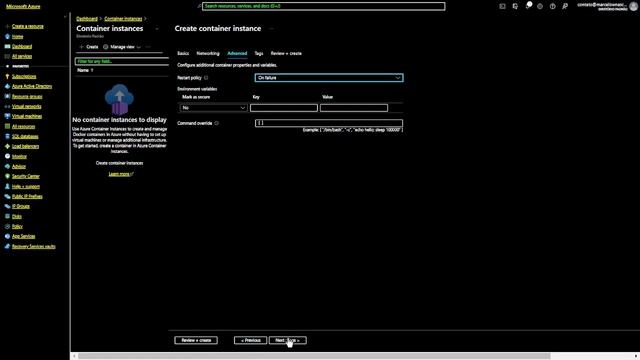Focus the Search resources, services and docs box

(x=324, y=6)
